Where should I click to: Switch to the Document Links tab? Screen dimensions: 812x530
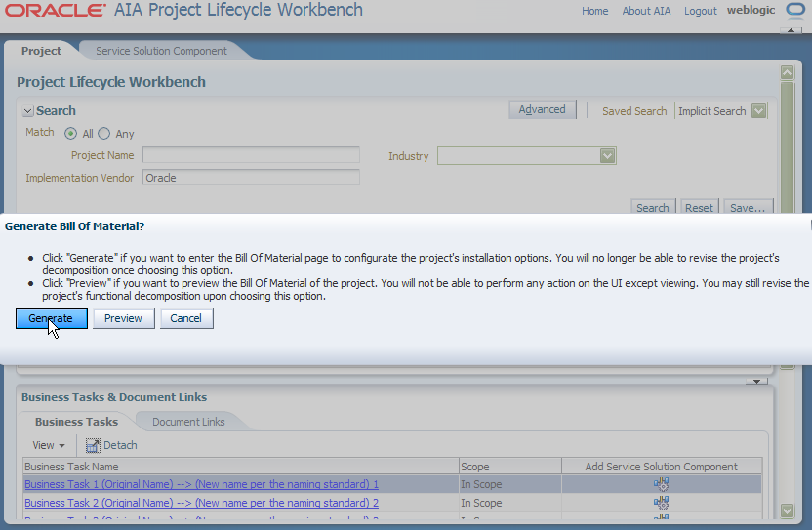coord(188,422)
